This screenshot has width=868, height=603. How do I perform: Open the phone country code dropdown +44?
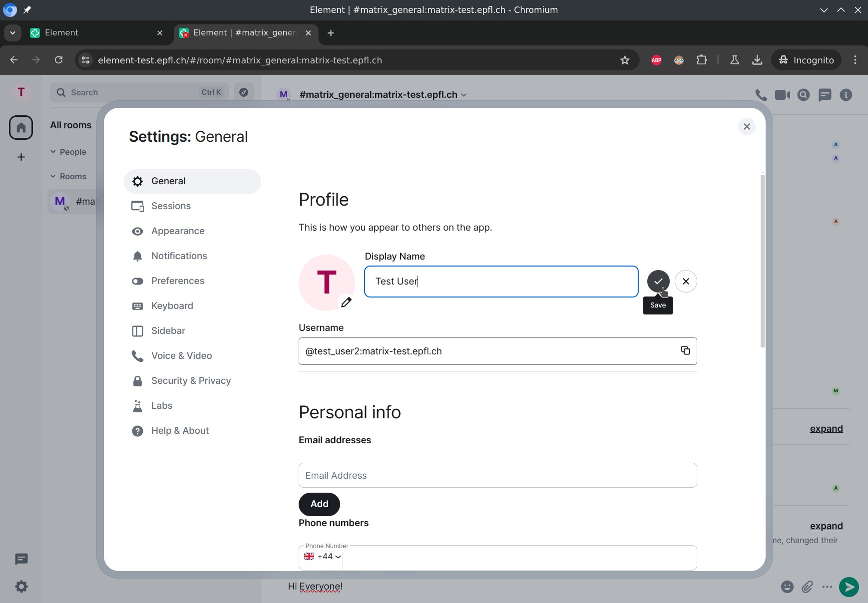click(x=323, y=557)
